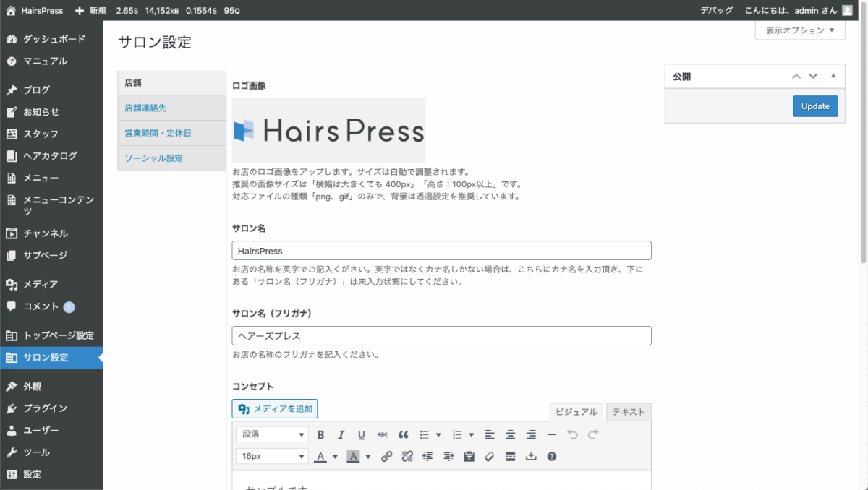This screenshot has width=868, height=490.
Task: Remove link with the broken chain icon
Action: pos(407,457)
